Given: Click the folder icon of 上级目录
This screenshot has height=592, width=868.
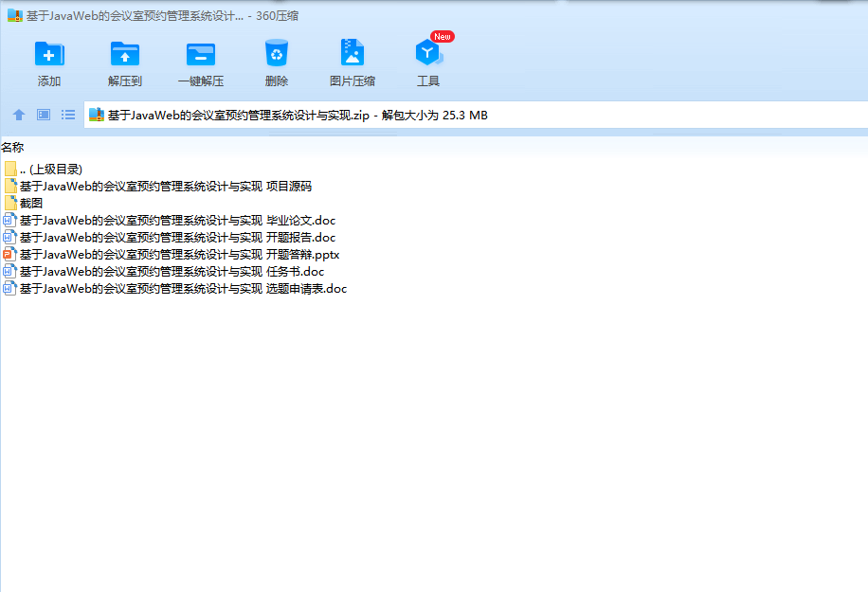Looking at the screenshot, I should click(x=10, y=169).
